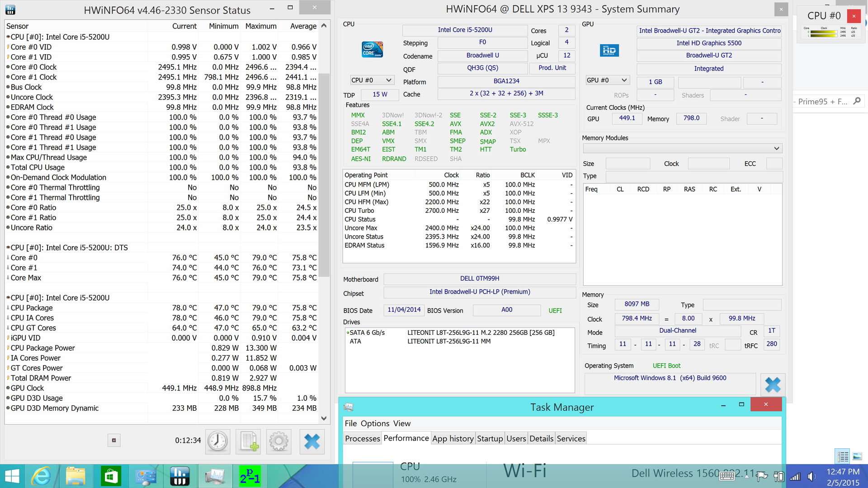Open the Options menu in Task Manager
This screenshot has height=488, width=868.
(x=375, y=423)
